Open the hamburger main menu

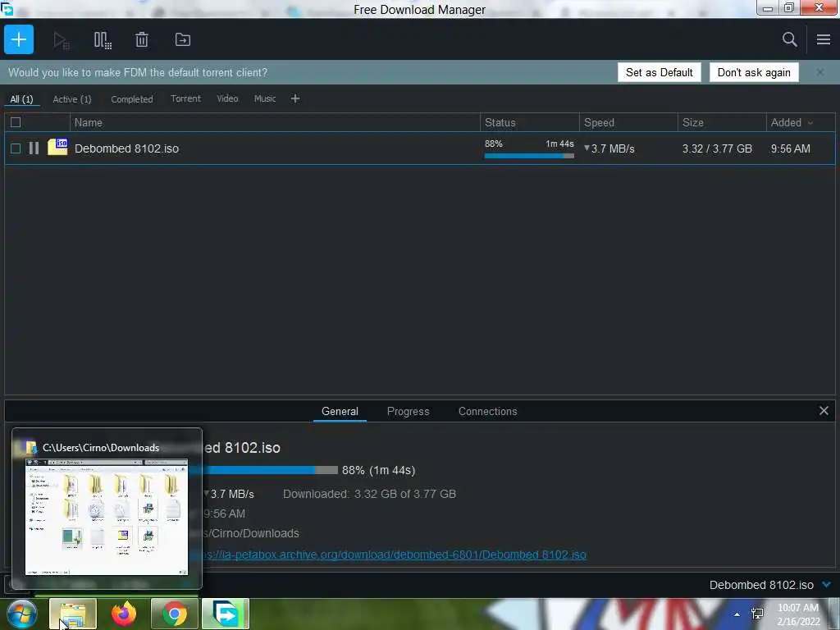824,39
